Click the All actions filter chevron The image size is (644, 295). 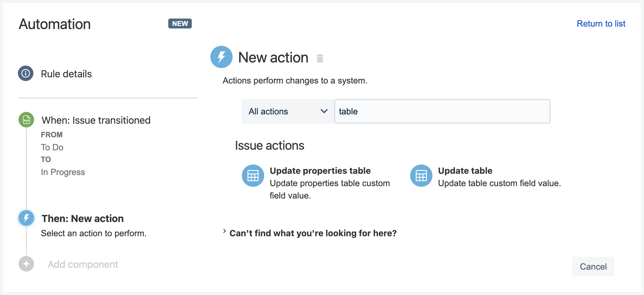(324, 111)
